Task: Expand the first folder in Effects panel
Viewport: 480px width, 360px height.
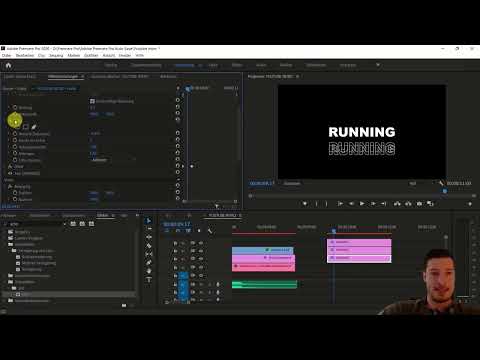Action: click(5, 232)
